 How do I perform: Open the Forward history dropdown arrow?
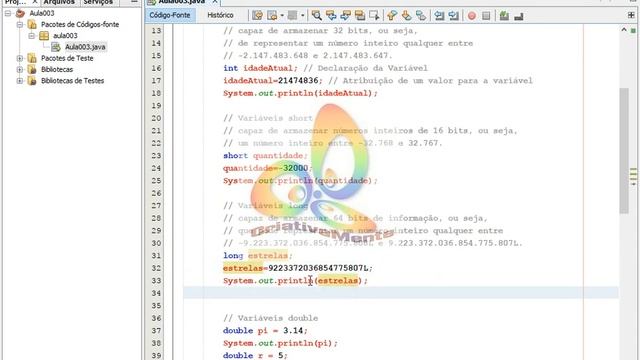tap(302, 16)
